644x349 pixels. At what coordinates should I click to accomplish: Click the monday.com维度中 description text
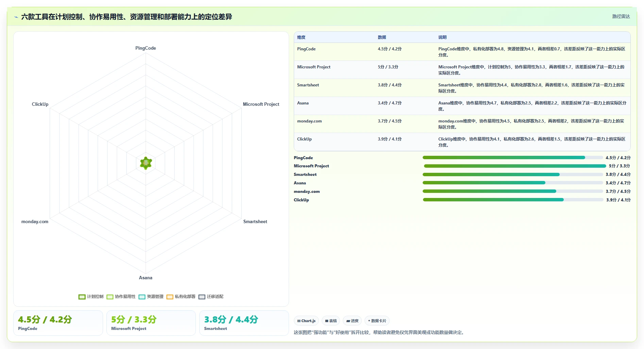pyautogui.click(x=531, y=124)
